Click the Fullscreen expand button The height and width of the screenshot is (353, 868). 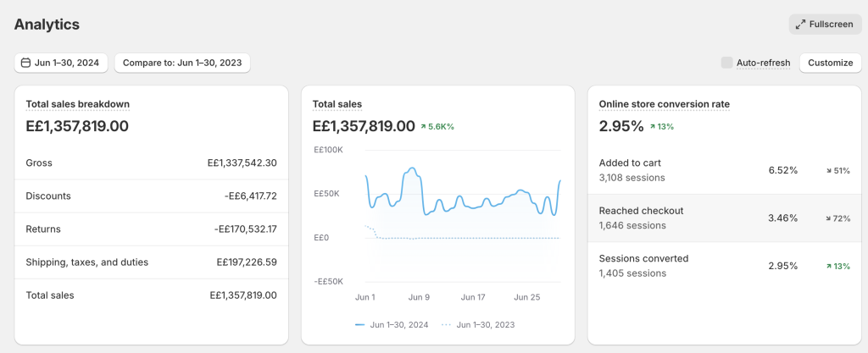pyautogui.click(x=825, y=24)
